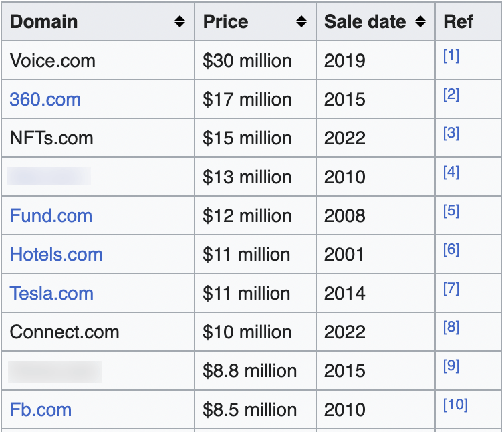Open reference [8] for Connect.com
504x432 pixels.
coord(451,327)
